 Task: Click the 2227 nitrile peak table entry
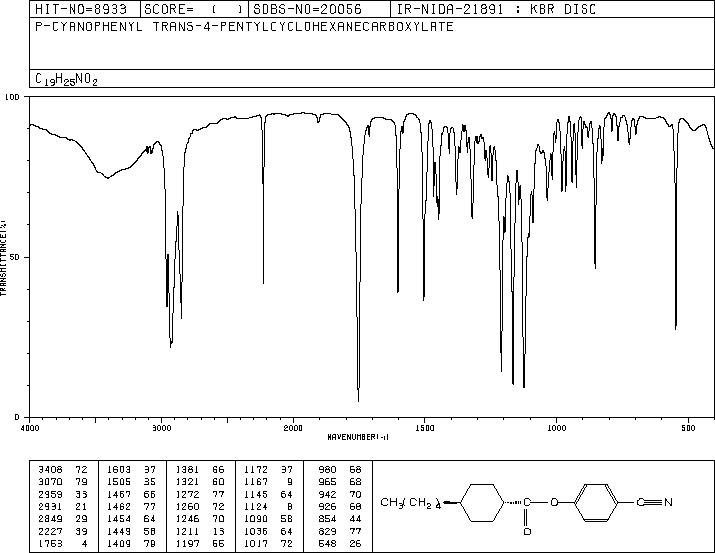(62, 532)
